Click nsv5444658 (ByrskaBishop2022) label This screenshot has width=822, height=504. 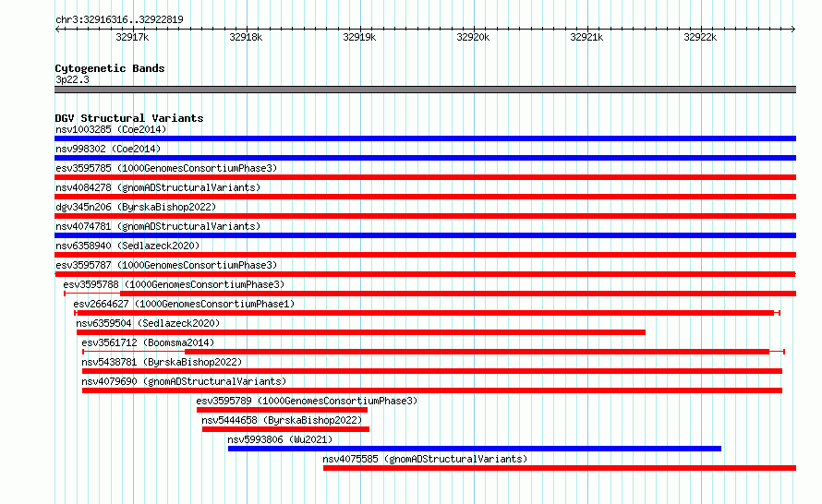tap(282, 420)
